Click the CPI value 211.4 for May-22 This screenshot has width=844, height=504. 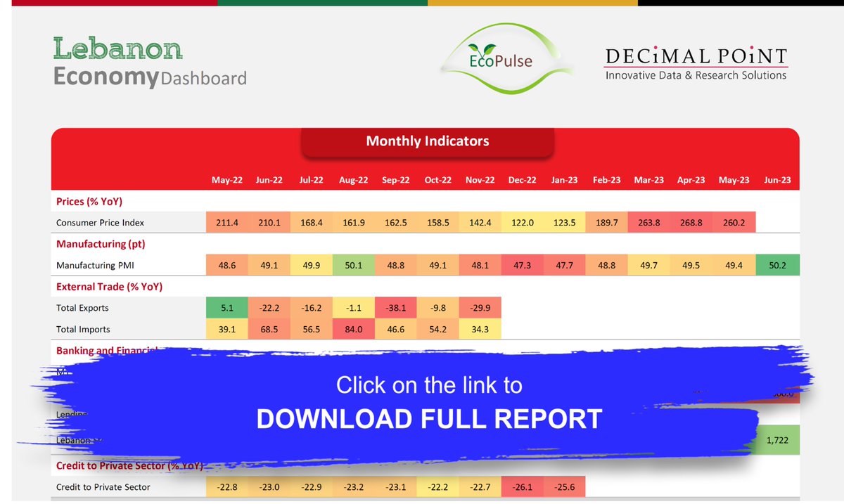coord(227,223)
